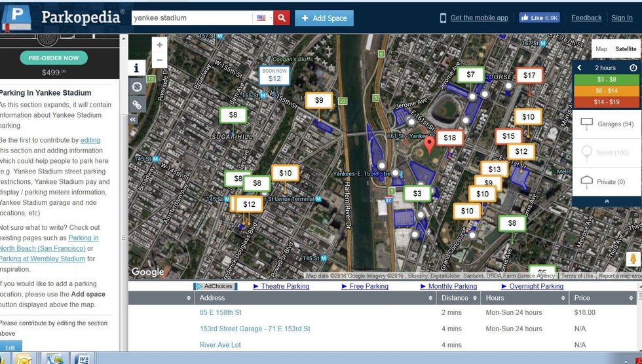This screenshot has height=364, width=642.
Task: Open the 85 E 158th St listing
Action: pos(221,313)
